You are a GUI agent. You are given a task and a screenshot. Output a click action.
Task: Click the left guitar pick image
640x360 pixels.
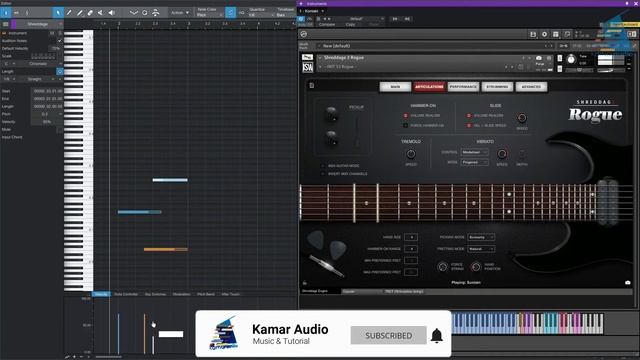tap(316, 240)
